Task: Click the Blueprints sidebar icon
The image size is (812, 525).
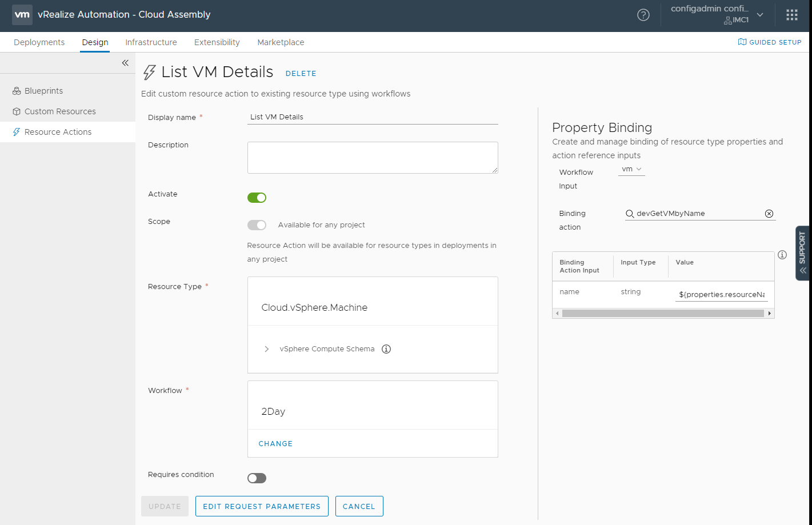Action: [17, 91]
